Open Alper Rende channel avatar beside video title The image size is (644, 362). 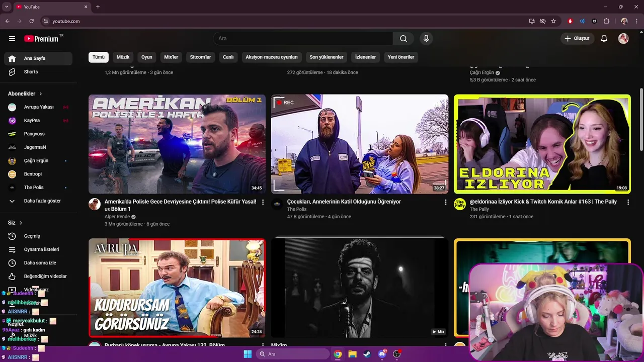coord(95,204)
